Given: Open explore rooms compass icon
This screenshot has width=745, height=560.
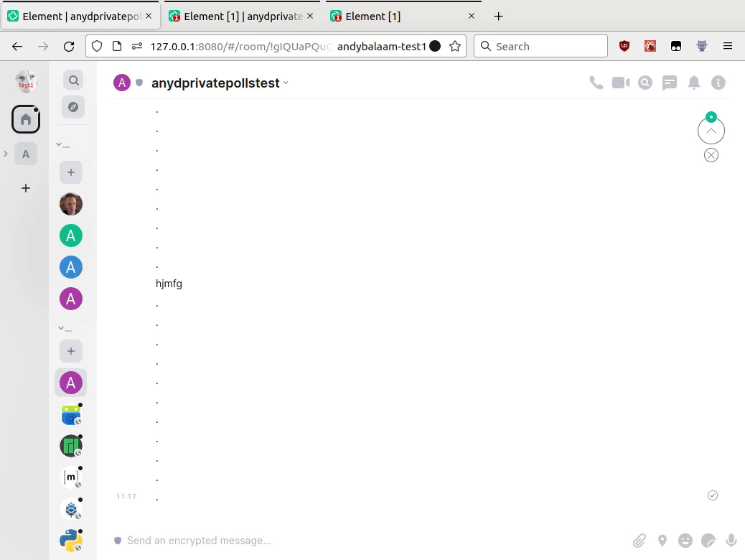Looking at the screenshot, I should pyautogui.click(x=73, y=107).
